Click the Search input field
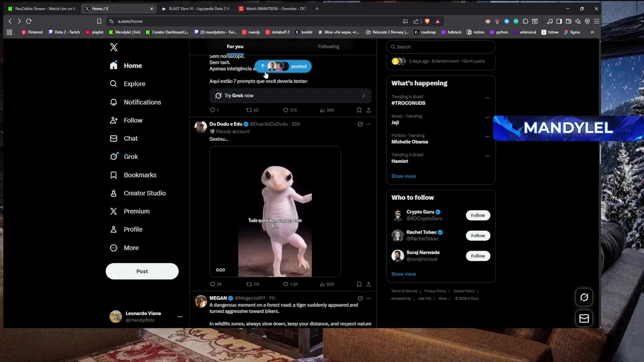 pos(441,47)
